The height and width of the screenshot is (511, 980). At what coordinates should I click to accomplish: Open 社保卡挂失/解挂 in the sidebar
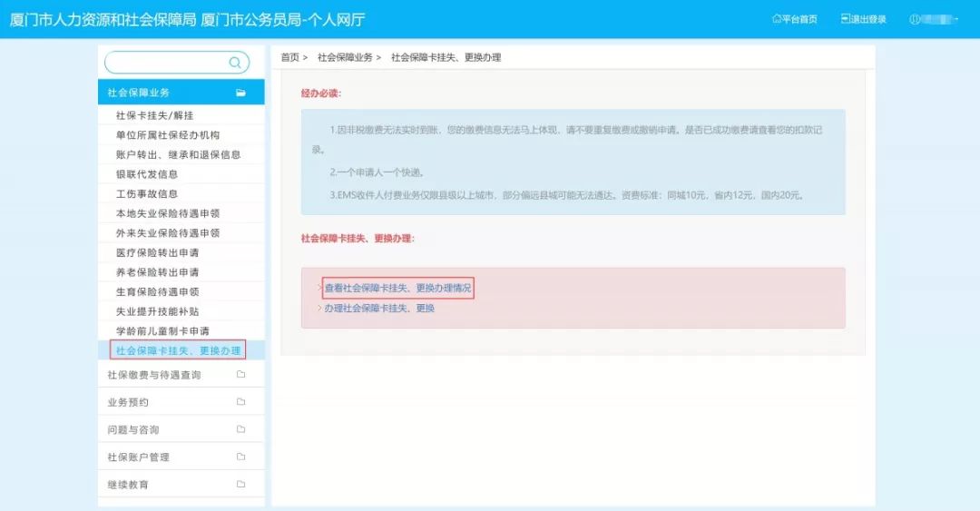coord(155,115)
